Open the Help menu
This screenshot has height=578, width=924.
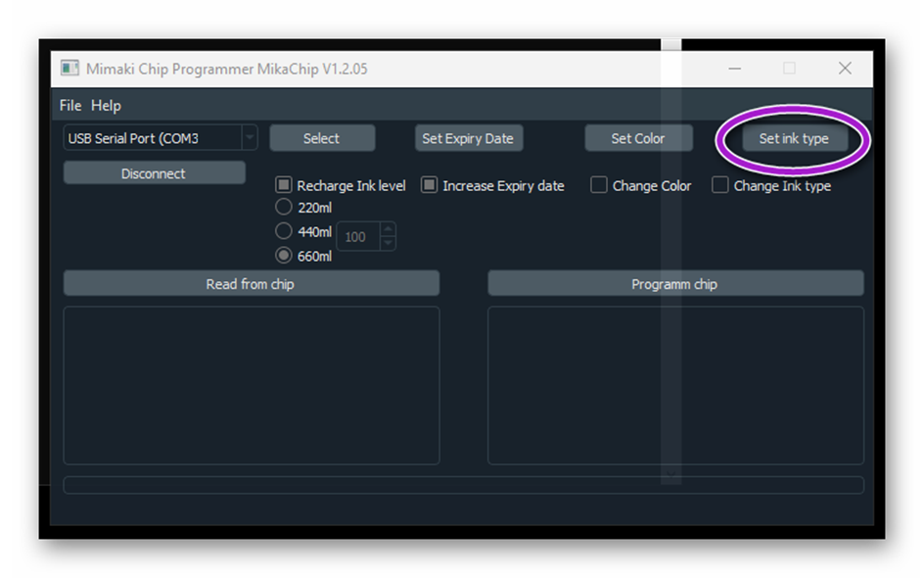[x=106, y=106]
